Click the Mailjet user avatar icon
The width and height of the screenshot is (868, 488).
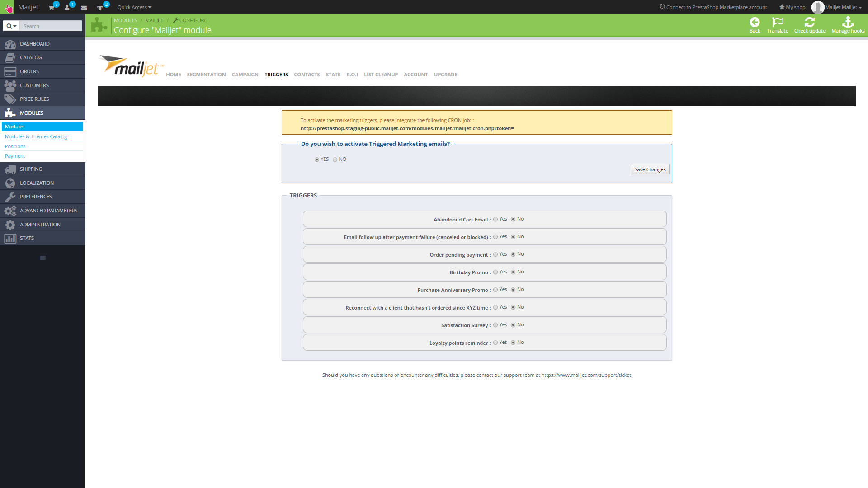click(817, 7)
